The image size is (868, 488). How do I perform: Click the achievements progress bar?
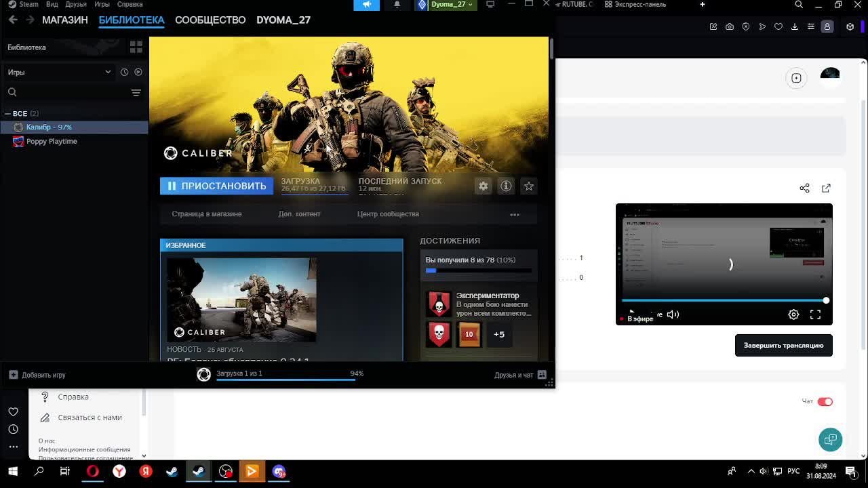(478, 270)
